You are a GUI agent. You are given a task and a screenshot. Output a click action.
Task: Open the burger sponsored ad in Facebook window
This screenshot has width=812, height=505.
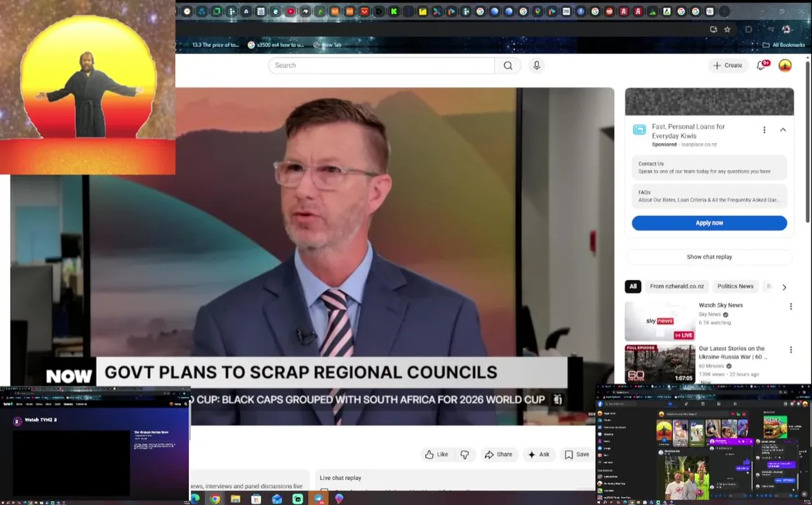click(x=775, y=426)
